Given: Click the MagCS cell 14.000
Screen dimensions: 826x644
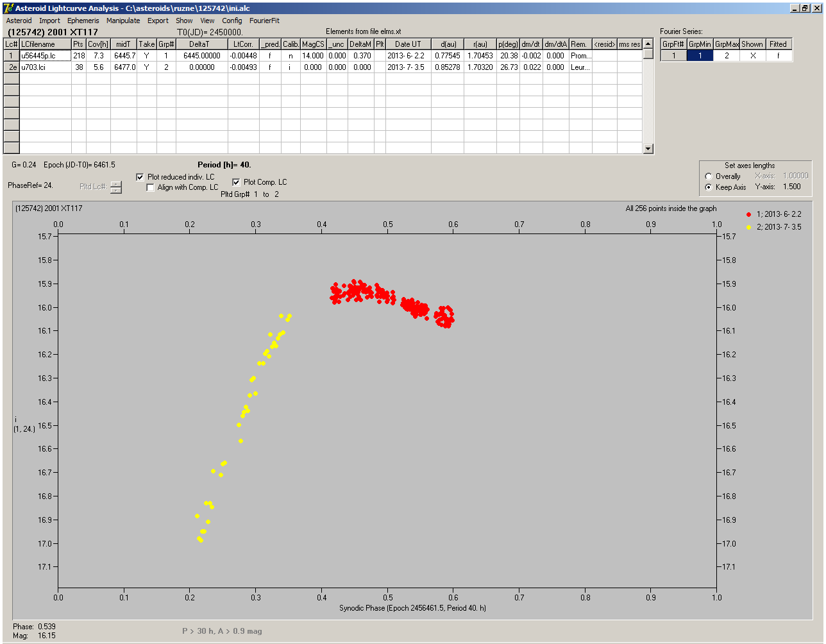Looking at the screenshot, I should coord(314,56).
